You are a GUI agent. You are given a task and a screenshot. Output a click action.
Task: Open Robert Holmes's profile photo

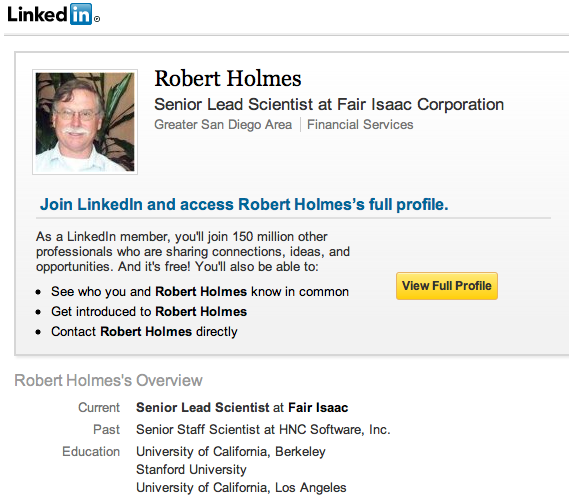(85, 122)
